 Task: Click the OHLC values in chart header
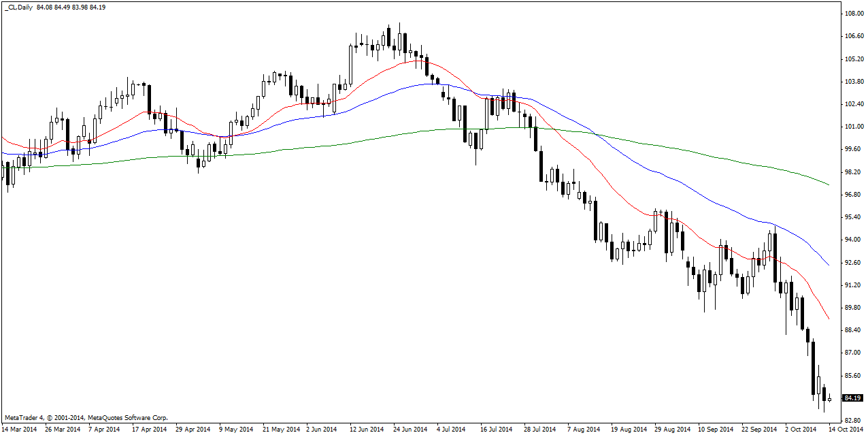click(71, 7)
